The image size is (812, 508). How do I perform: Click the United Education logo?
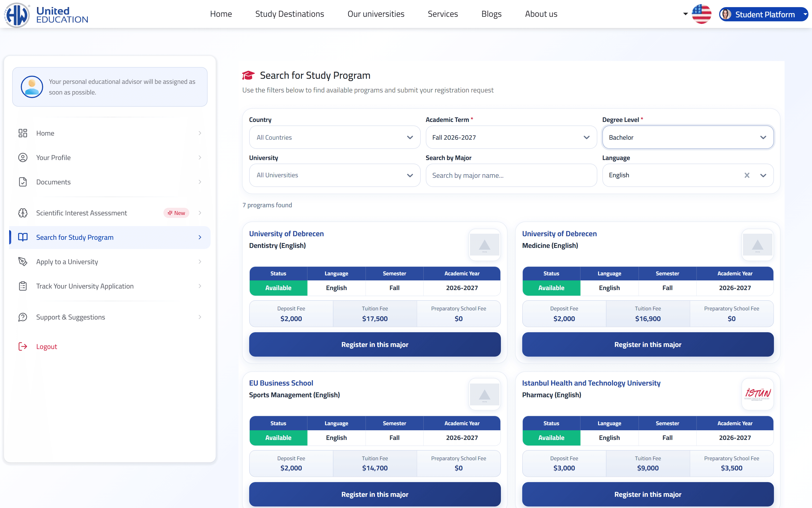(46, 15)
